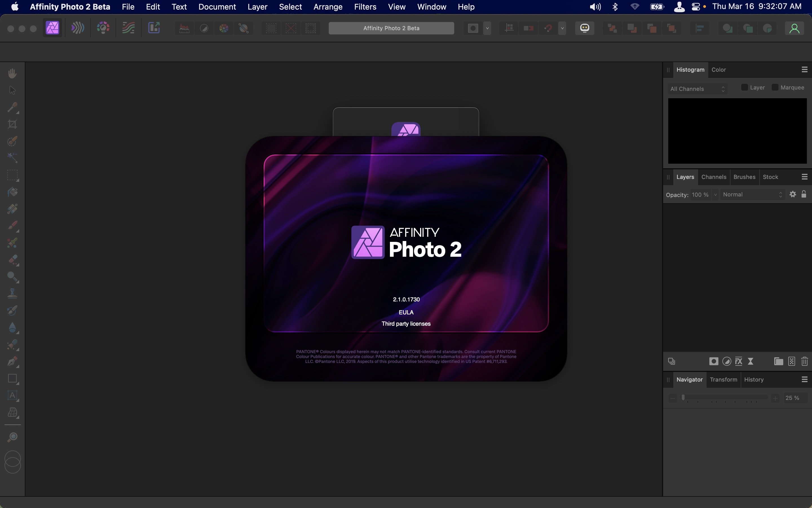
Task: Click the Navigator zoom slider
Action: [725, 398]
